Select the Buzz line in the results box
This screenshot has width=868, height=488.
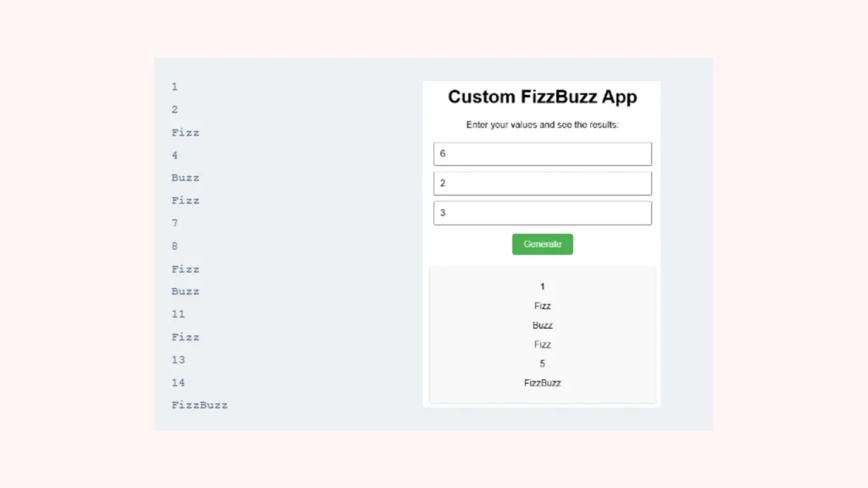coord(542,324)
